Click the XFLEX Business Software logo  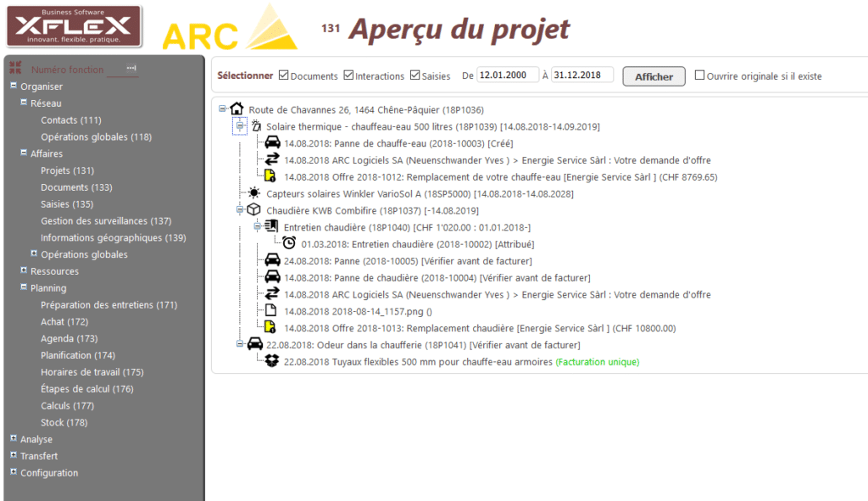click(x=74, y=26)
